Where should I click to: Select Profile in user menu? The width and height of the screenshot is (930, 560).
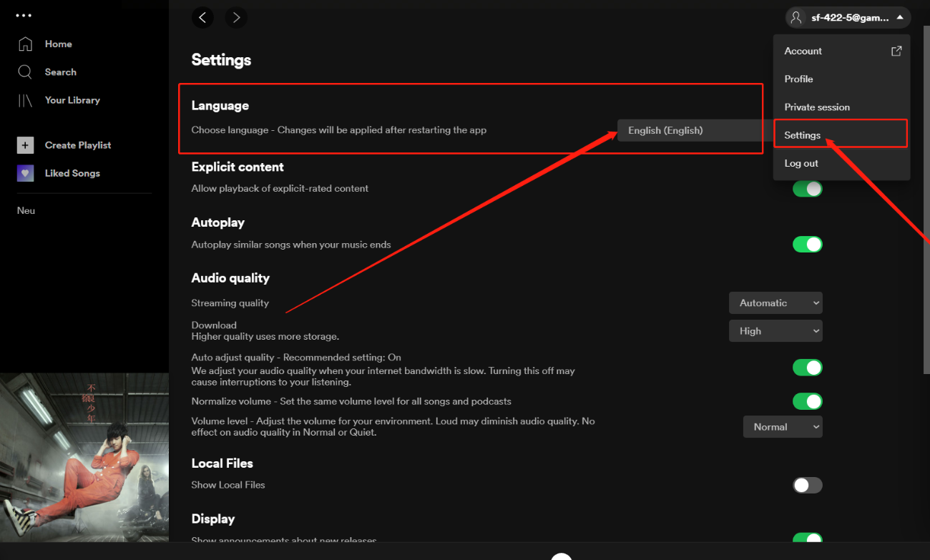841,79
